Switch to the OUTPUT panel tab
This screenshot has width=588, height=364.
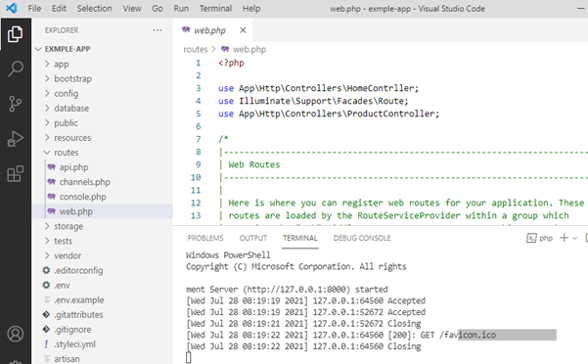(253, 238)
